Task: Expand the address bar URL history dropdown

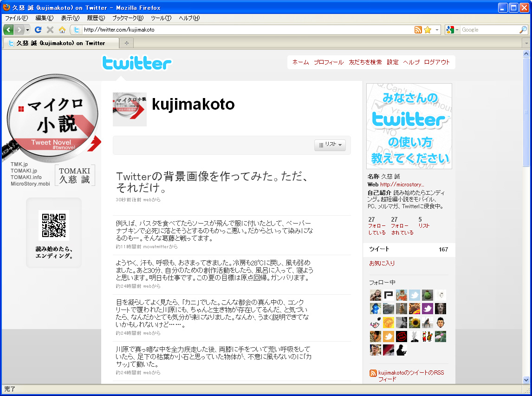Action: click(437, 30)
